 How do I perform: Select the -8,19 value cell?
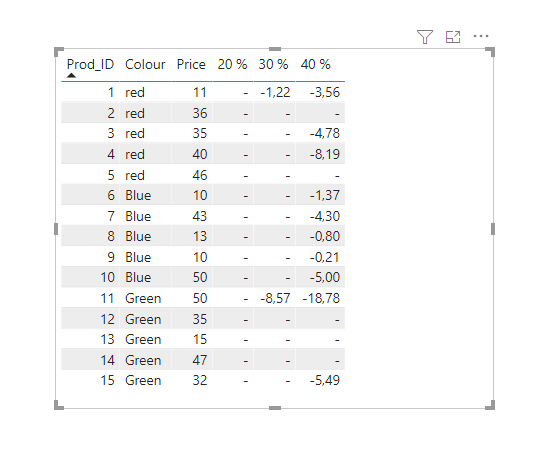[325, 154]
